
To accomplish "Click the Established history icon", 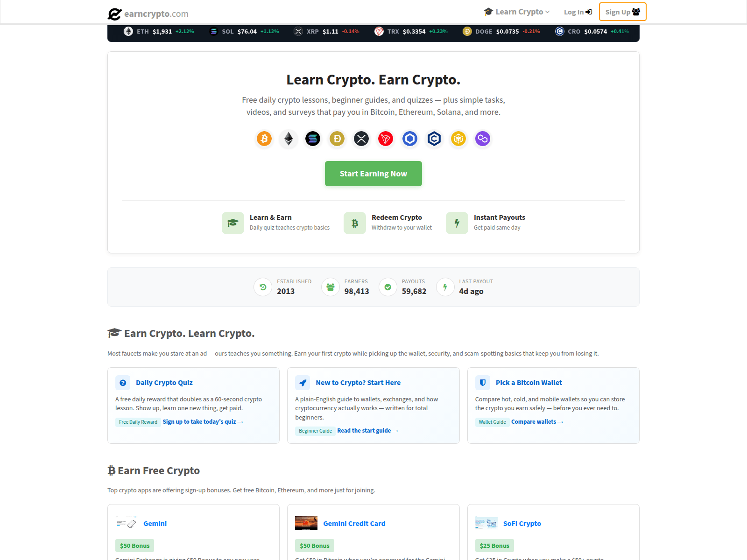I will click(x=263, y=287).
